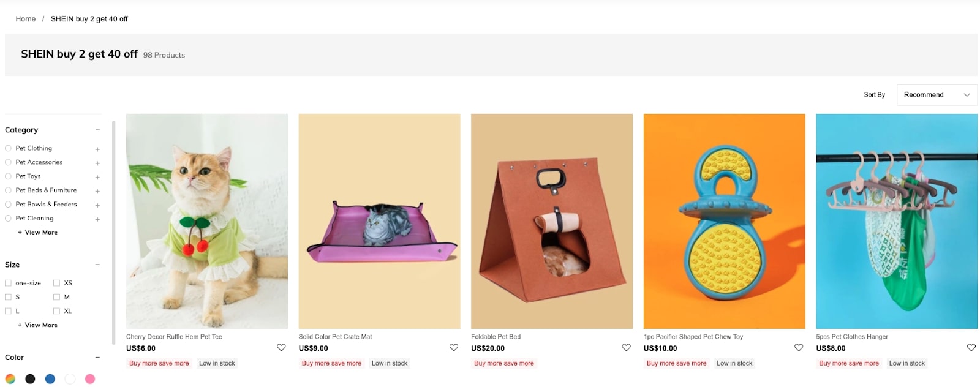The width and height of the screenshot is (980, 387).
Task: Tap the heart icon on 5pcs Pet Clothes Hanger
Action: (971, 347)
